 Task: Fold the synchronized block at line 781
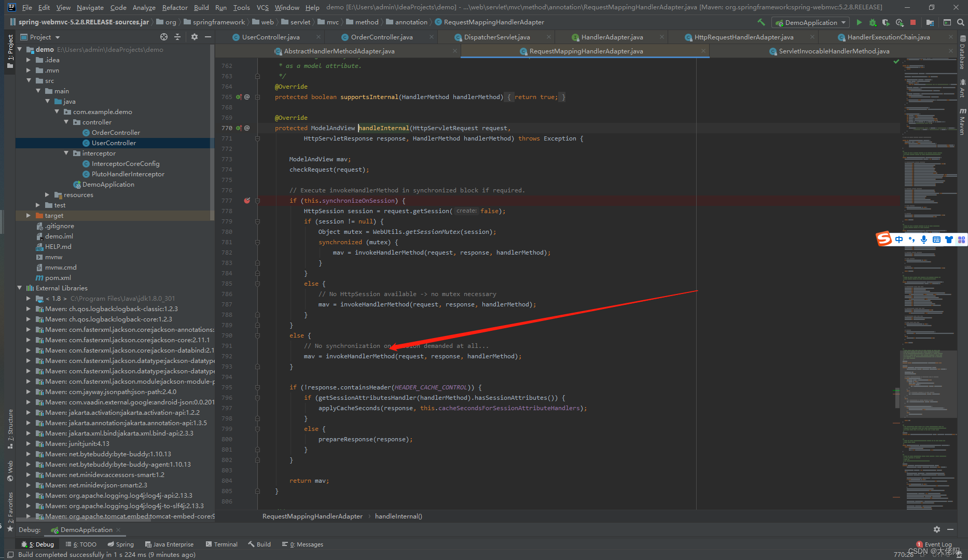coord(257,242)
